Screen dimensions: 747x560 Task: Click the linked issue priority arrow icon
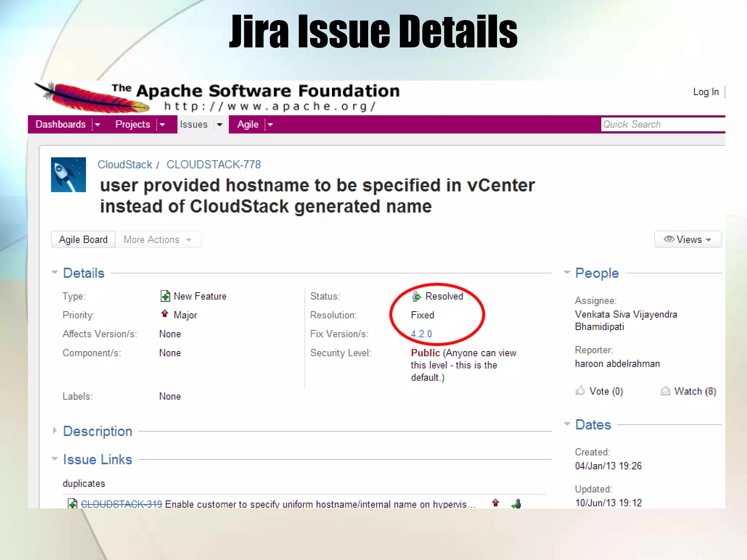495,503
